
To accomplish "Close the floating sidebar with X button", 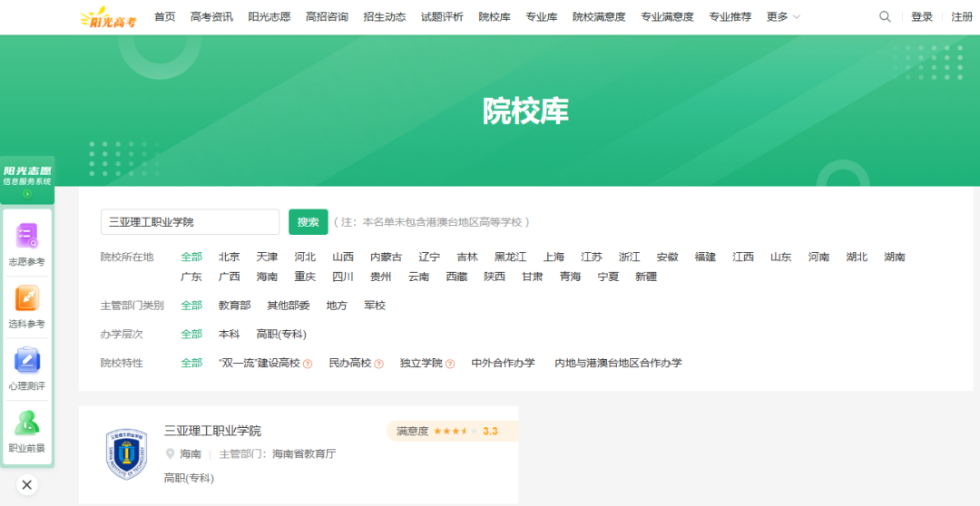I will click(x=26, y=485).
